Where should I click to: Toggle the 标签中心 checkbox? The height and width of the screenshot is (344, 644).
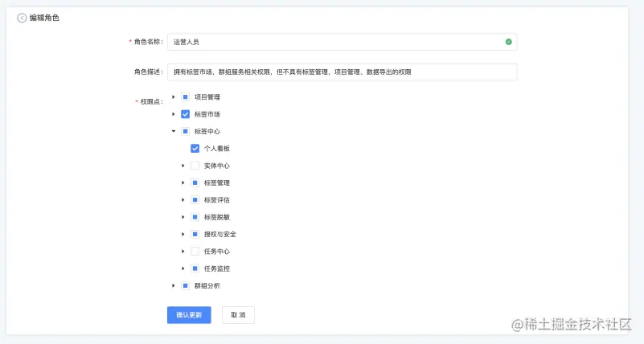[185, 131]
